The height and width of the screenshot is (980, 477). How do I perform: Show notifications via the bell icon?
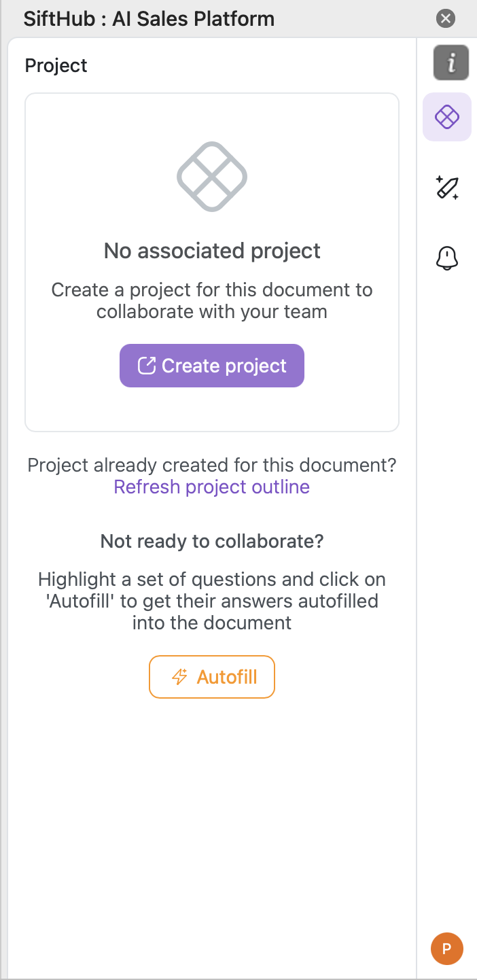coord(447,258)
